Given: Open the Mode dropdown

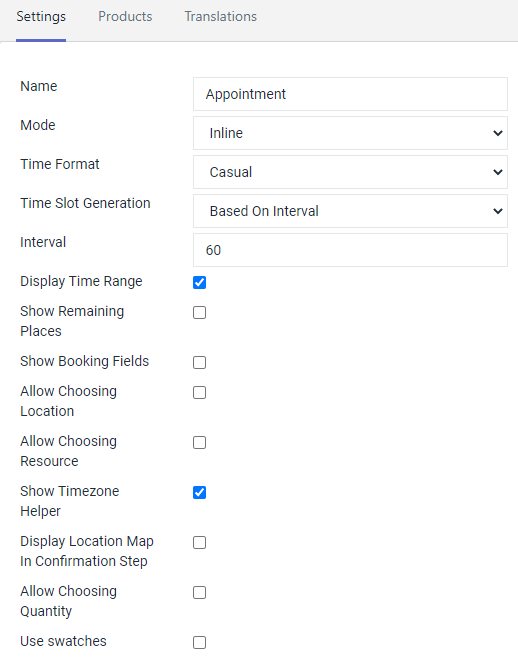Looking at the screenshot, I should pyautogui.click(x=350, y=133).
